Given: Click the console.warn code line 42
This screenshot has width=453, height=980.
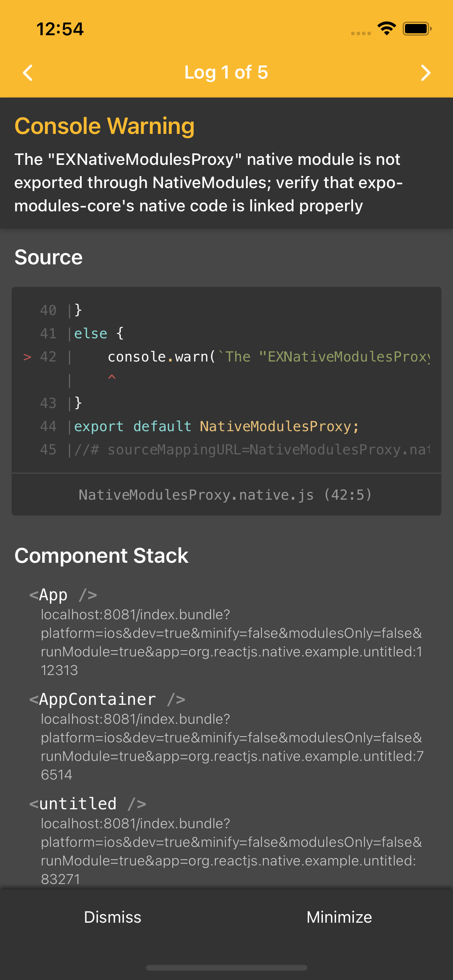Looking at the screenshot, I should pyautogui.click(x=267, y=357).
